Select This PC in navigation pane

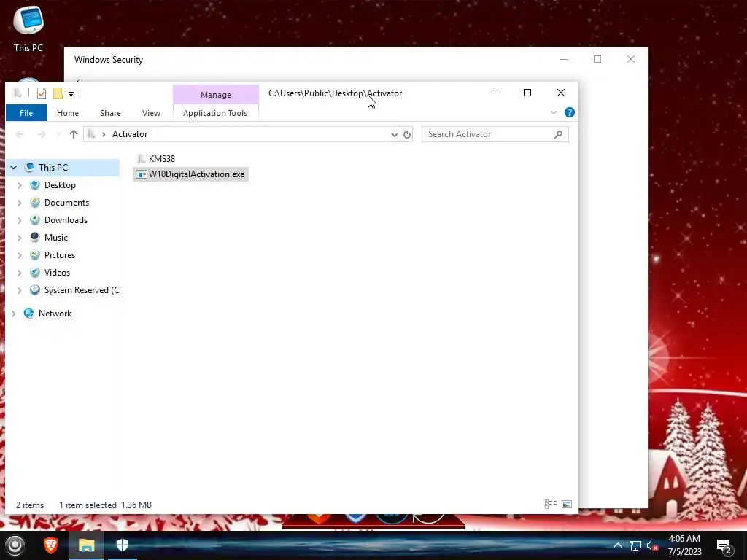[x=53, y=168]
